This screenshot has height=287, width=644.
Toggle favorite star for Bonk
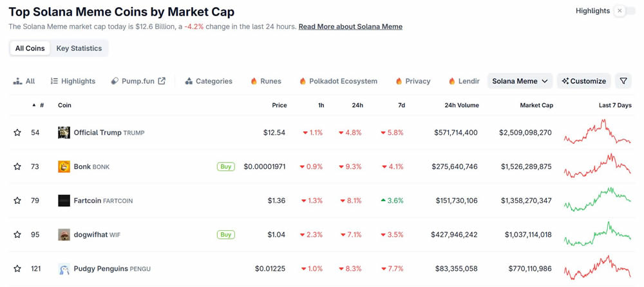tap(17, 166)
